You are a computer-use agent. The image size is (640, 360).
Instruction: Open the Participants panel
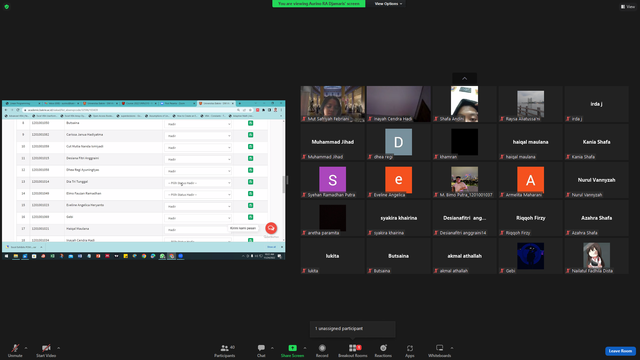225,351
